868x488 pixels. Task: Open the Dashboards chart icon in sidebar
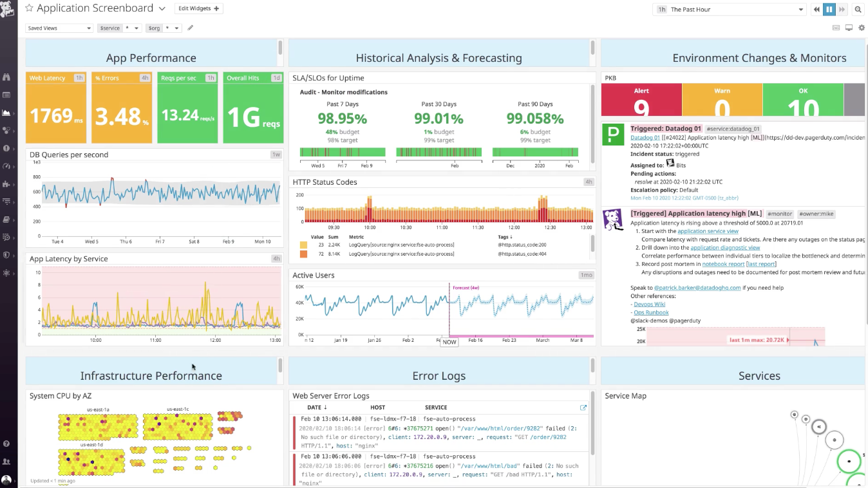click(x=6, y=113)
